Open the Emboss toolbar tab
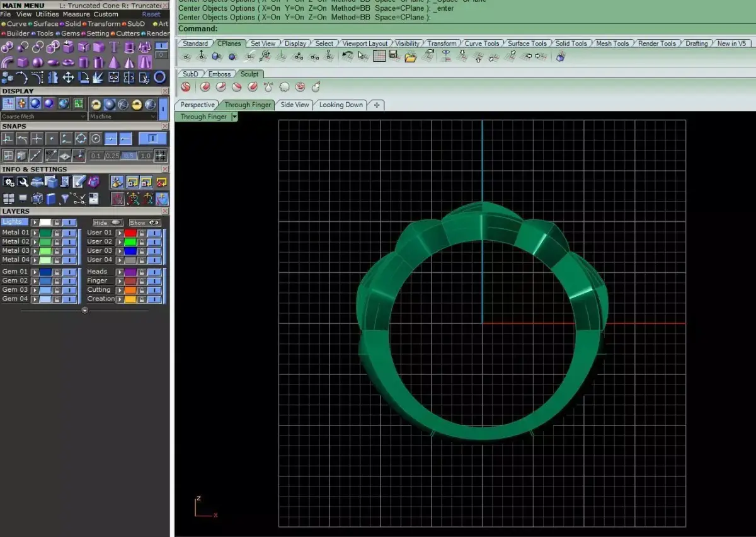The image size is (756, 537). coord(220,74)
